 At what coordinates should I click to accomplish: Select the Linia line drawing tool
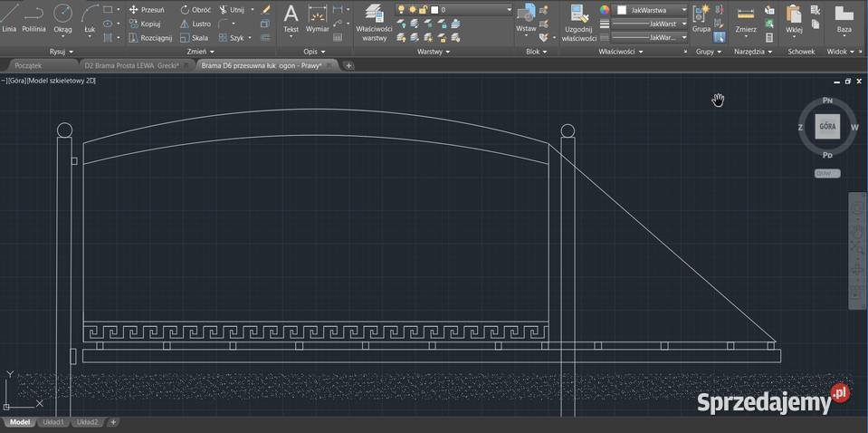click(9, 16)
